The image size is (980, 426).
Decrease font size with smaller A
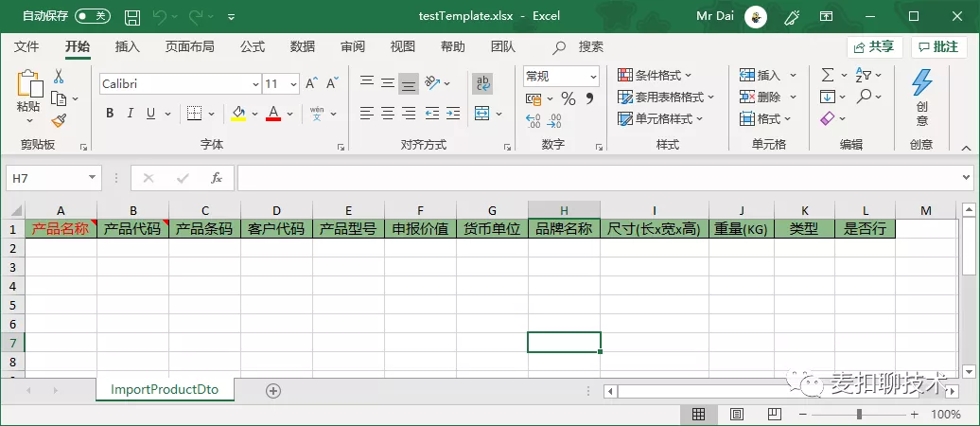click(x=332, y=83)
